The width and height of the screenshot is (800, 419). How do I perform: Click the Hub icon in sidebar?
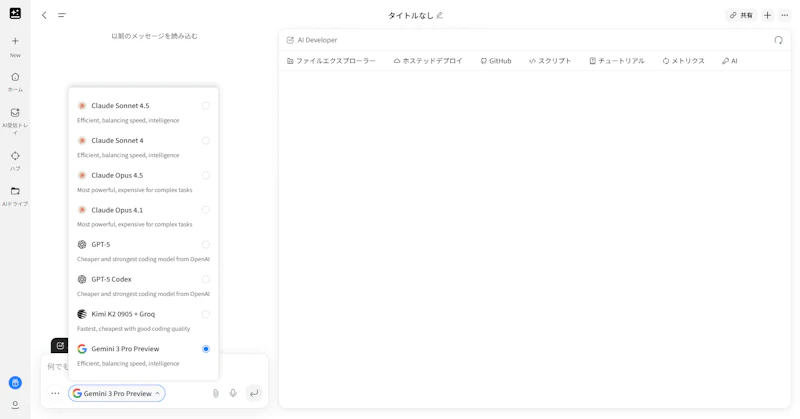(x=15, y=156)
